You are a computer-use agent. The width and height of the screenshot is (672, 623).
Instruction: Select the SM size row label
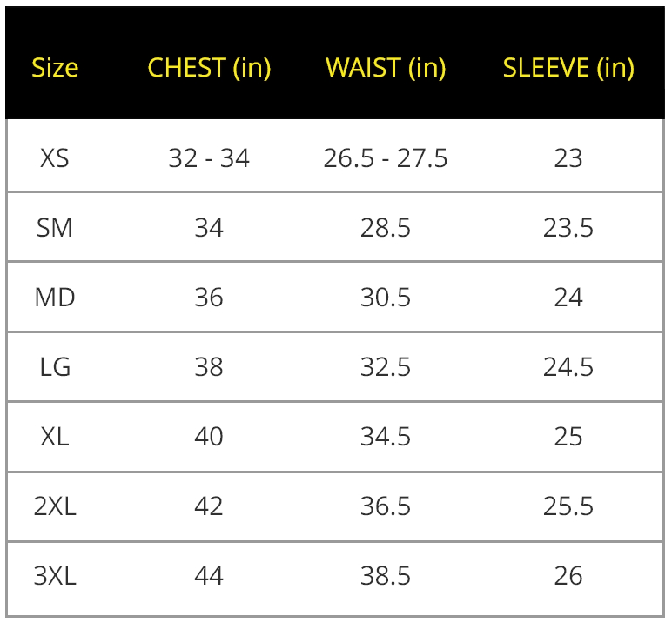coord(55,228)
